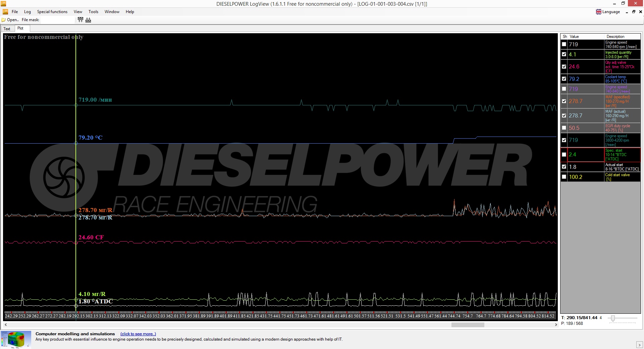Click the P: 189 / 568 readout

tap(572, 323)
